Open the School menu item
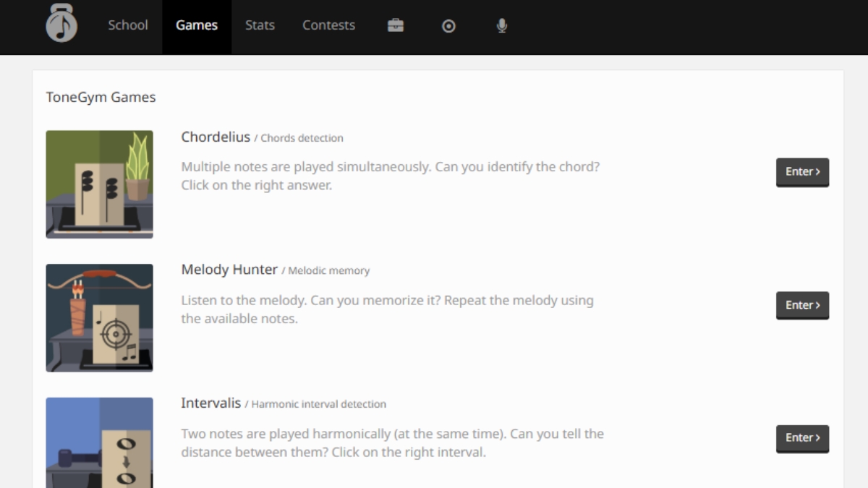This screenshot has width=868, height=488. point(128,25)
